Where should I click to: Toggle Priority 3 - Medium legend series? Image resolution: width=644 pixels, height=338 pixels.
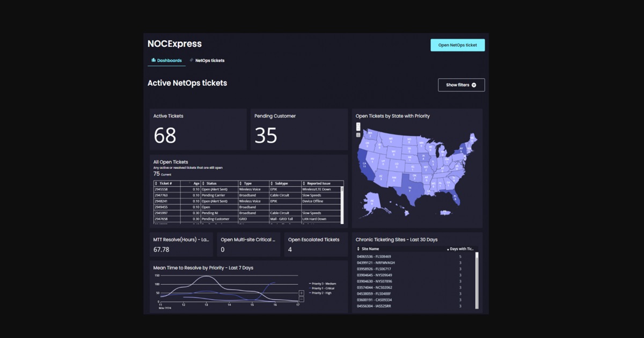[x=323, y=283]
